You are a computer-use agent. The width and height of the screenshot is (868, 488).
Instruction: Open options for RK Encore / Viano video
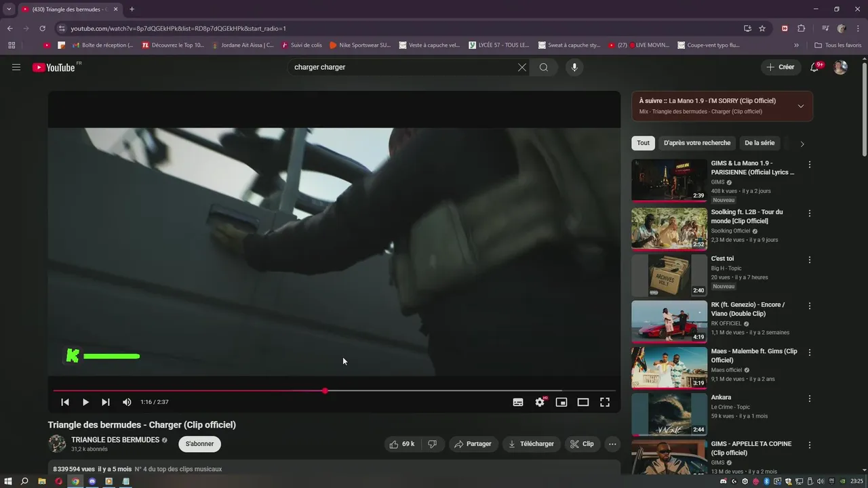(809, 306)
